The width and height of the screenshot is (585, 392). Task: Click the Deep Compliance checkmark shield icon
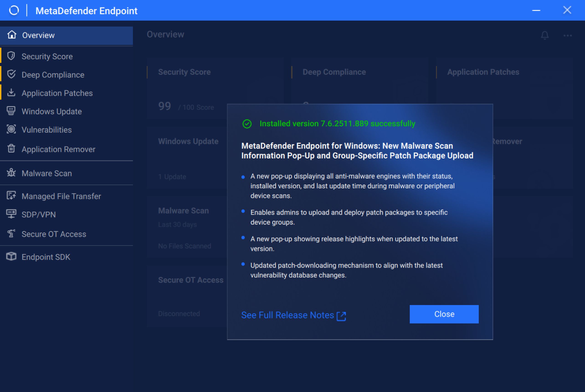11,74
